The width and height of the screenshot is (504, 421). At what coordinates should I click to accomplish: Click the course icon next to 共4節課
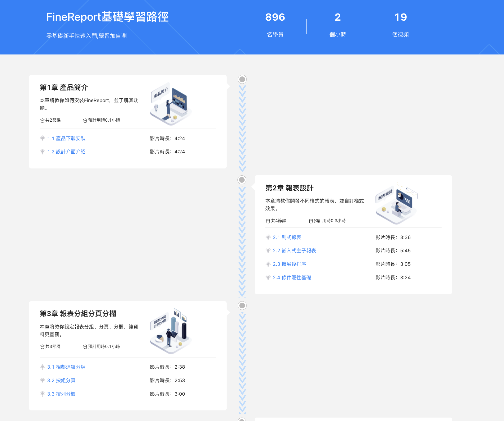pos(268,221)
